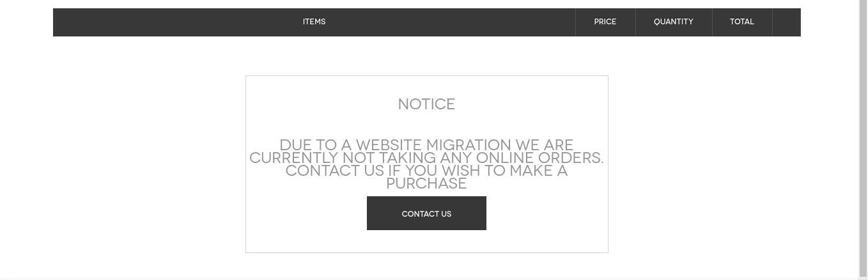
Task: Select the PRICE column header
Action: 605,22
